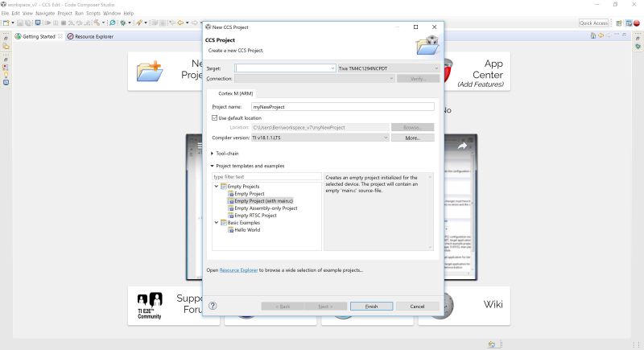This screenshot has height=350, width=644.
Task: Click the Project name input field
Action: click(343, 107)
